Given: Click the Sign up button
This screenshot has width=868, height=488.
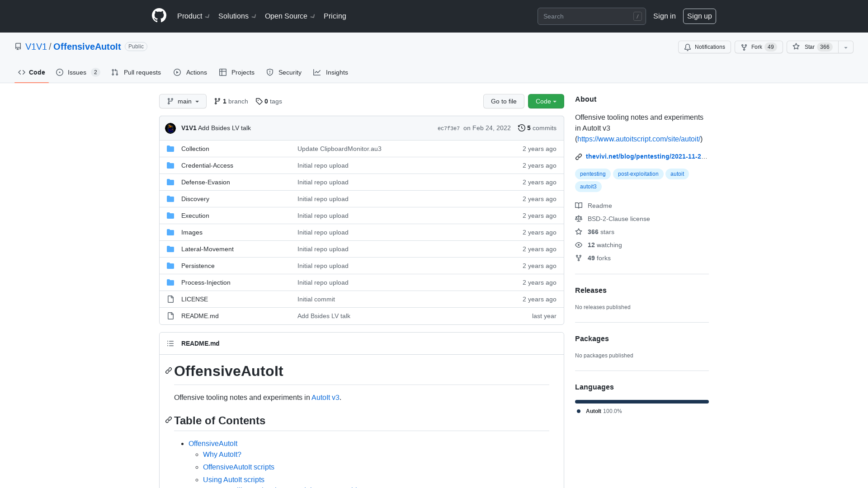Looking at the screenshot, I should coord(699,16).
